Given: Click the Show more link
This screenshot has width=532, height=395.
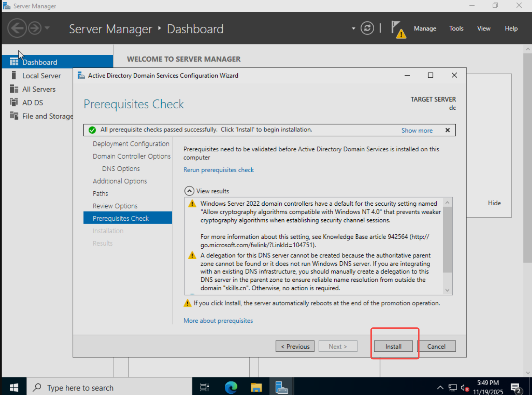Looking at the screenshot, I should coord(417,130).
